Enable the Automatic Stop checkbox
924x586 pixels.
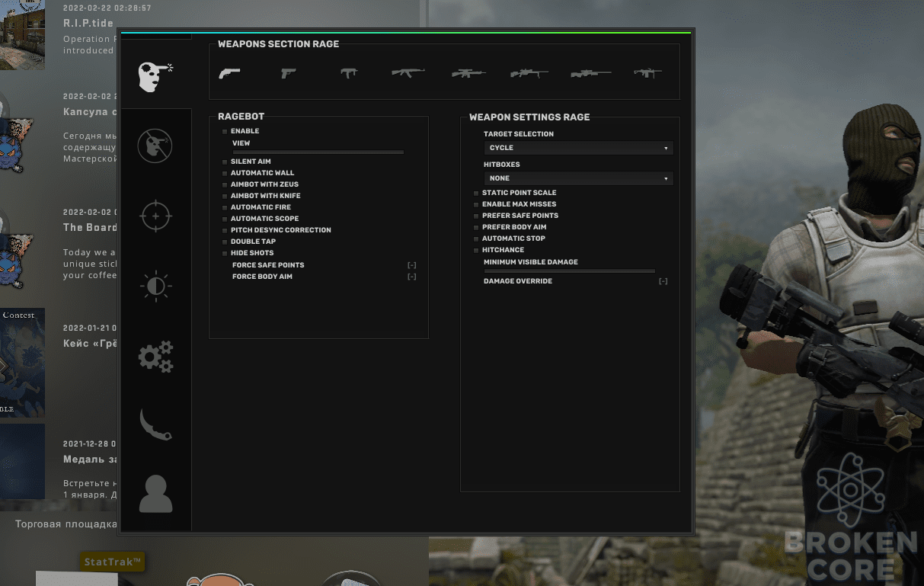[476, 239]
